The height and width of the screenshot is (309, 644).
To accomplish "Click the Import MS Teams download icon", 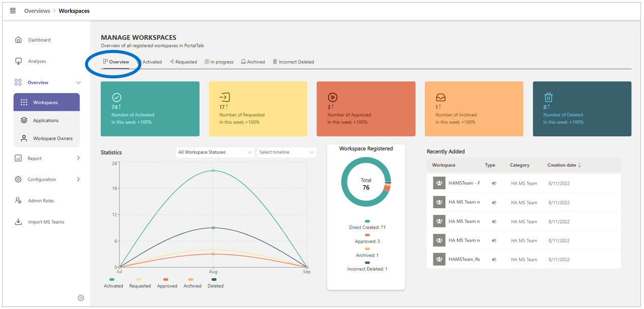I will (x=18, y=222).
